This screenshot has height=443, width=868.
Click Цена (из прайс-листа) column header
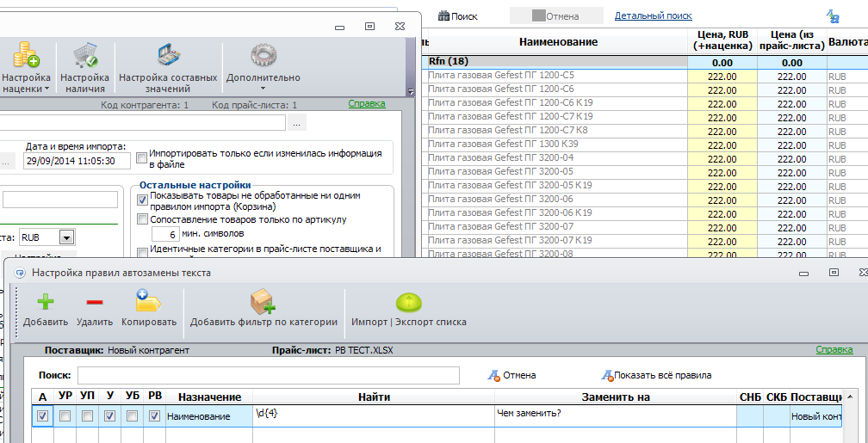(x=792, y=42)
